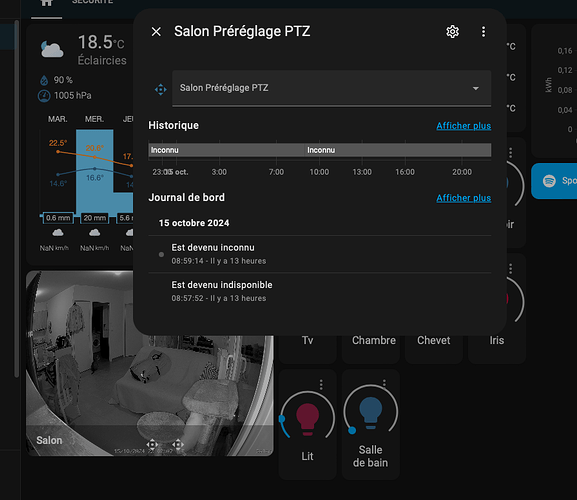577x500 pixels.
Task: Click the Tv light card label
Action: click(x=308, y=340)
